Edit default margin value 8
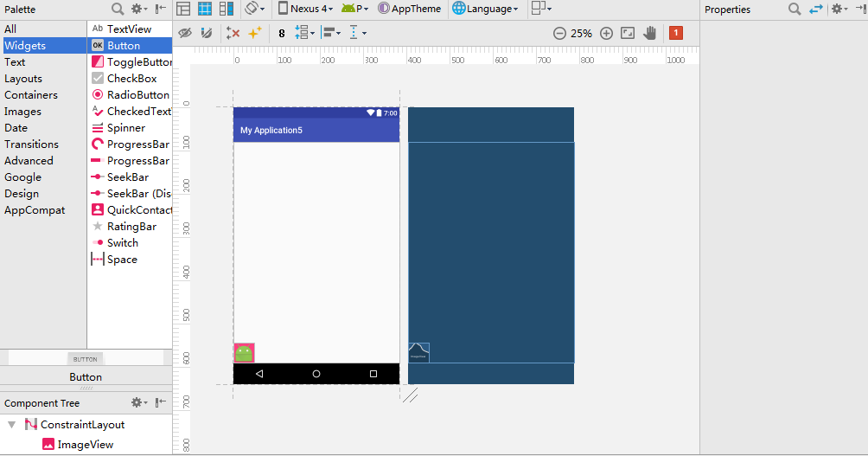The width and height of the screenshot is (868, 456). (x=282, y=34)
